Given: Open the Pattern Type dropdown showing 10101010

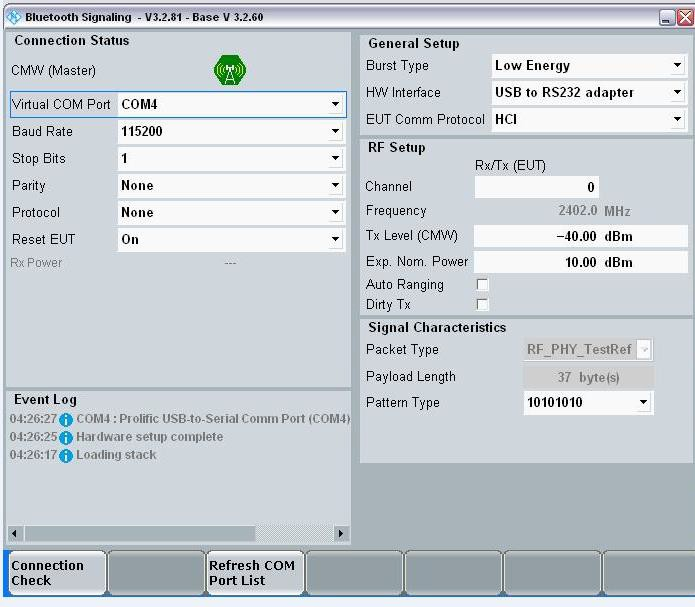Looking at the screenshot, I should (x=588, y=403).
